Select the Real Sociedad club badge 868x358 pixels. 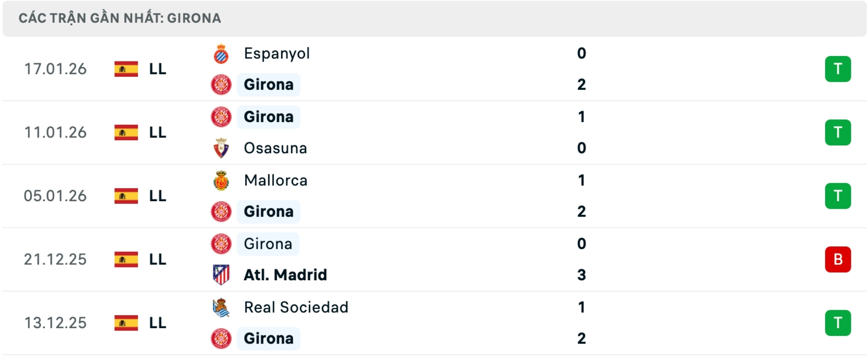221,307
